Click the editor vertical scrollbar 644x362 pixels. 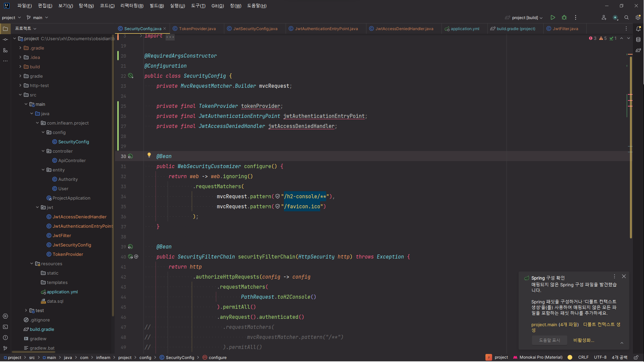coord(631,147)
